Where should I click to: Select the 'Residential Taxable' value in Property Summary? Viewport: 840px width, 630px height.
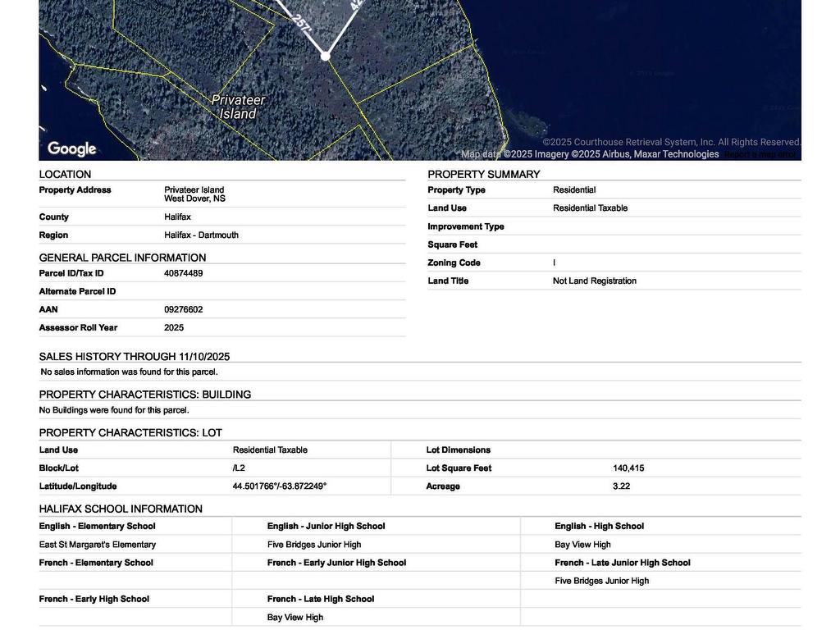pos(590,208)
